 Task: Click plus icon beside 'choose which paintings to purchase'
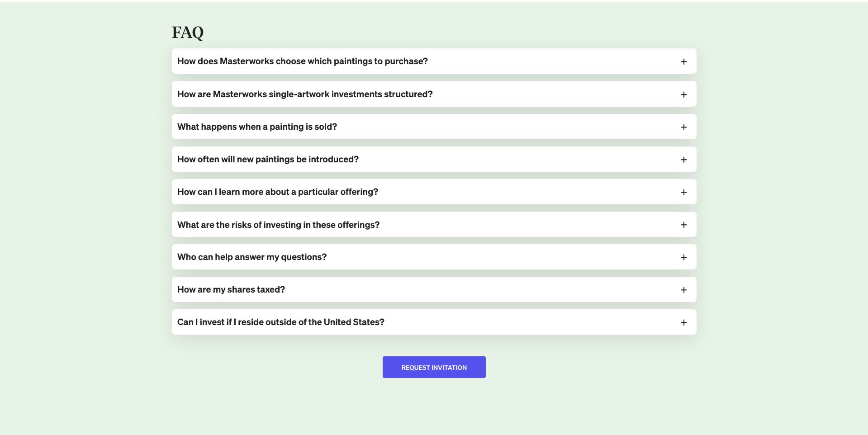tap(683, 61)
